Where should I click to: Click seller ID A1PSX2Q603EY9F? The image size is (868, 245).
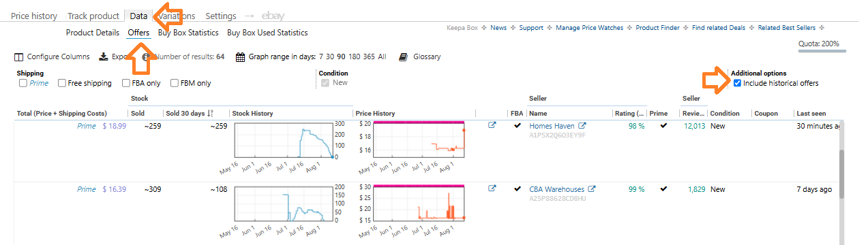point(557,135)
